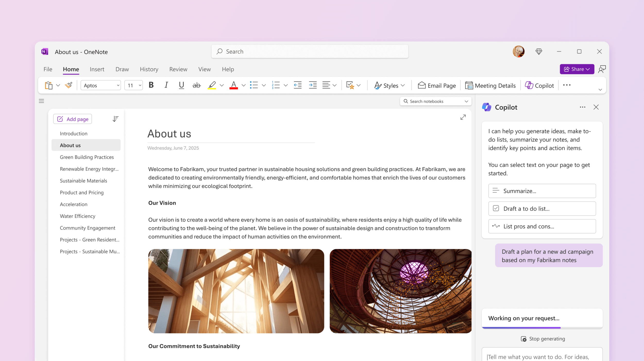Screen dimensions: 644x361
Task: Click Summarize in the Copilot pane
Action: point(542,191)
